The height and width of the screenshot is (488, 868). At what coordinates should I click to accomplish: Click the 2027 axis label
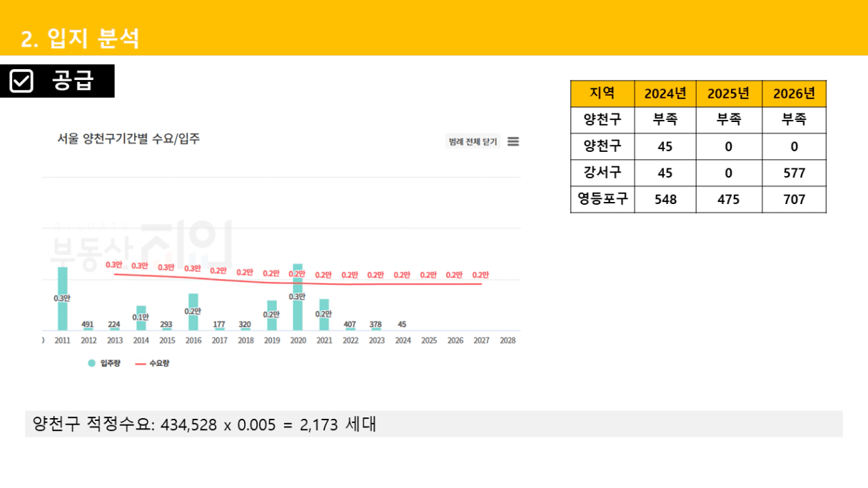[x=481, y=340]
